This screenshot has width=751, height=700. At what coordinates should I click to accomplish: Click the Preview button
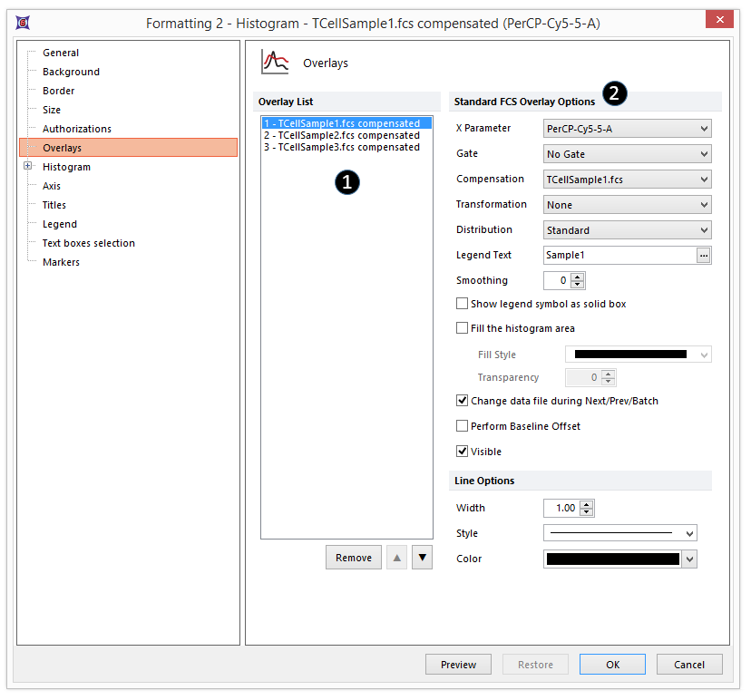point(458,665)
